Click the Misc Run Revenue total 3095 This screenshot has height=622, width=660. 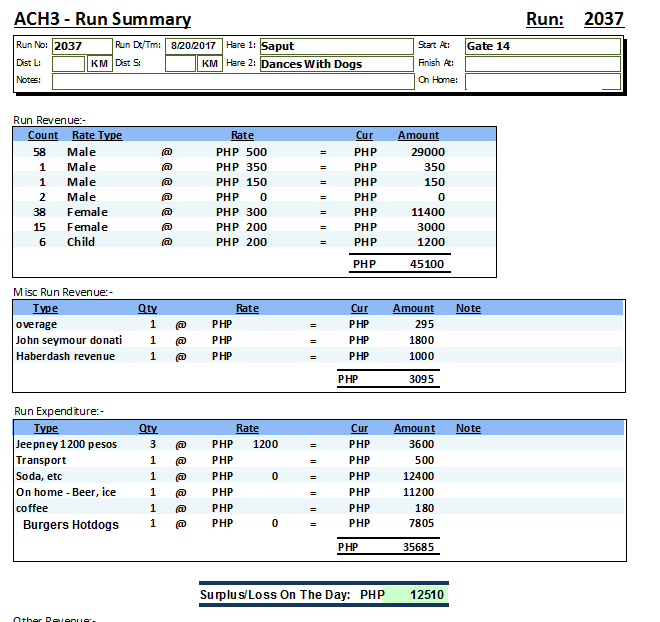tap(422, 380)
